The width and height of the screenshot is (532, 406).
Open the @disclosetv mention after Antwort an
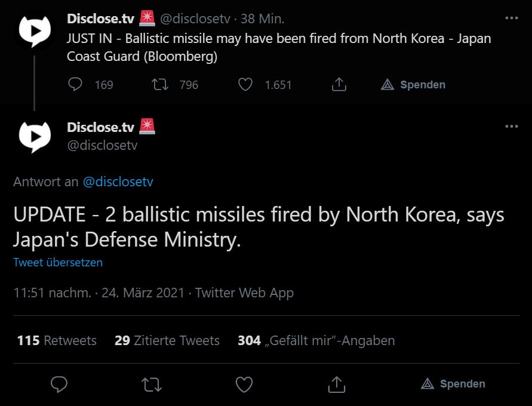pyautogui.click(x=118, y=182)
